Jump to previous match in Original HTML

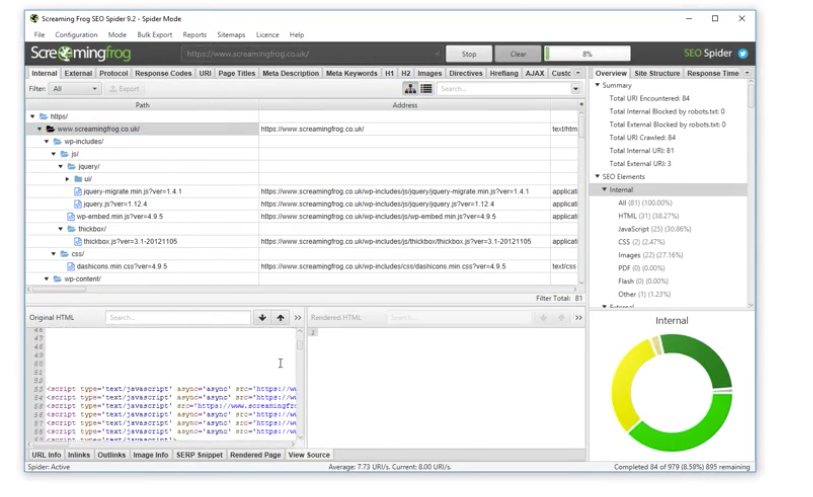(x=281, y=318)
